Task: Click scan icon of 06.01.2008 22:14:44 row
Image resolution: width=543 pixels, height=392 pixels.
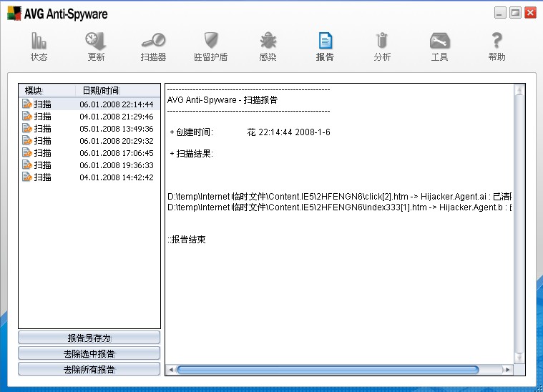Action: tap(27, 104)
